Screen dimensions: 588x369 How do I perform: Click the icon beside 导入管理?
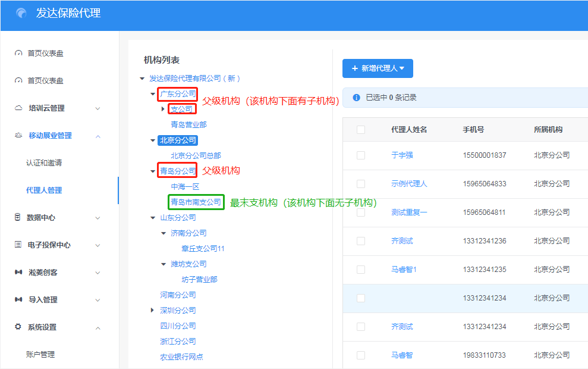click(18, 300)
